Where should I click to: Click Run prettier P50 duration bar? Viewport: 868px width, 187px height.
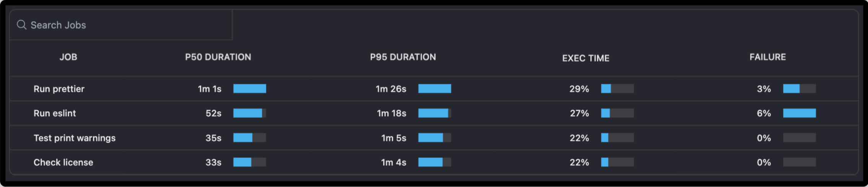(250, 89)
